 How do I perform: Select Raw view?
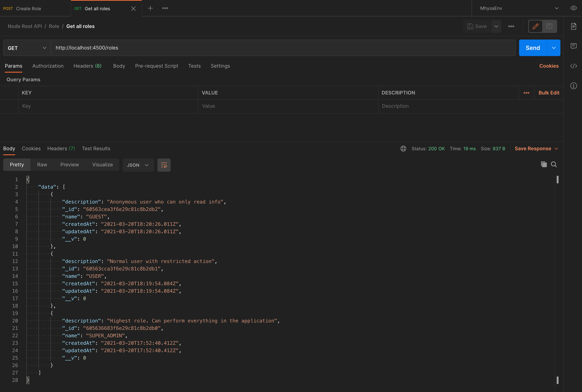[x=42, y=165]
